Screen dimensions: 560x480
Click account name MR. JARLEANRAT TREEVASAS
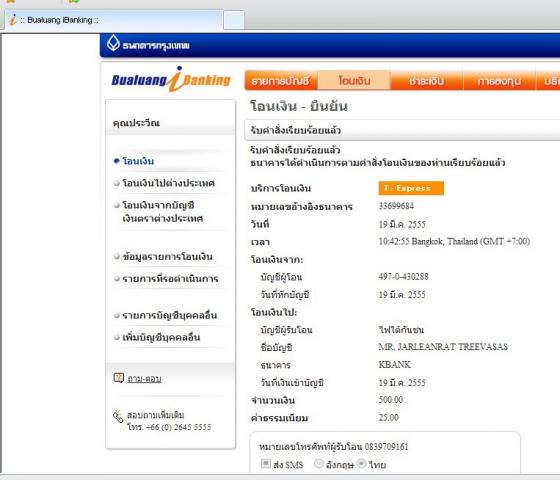(443, 347)
